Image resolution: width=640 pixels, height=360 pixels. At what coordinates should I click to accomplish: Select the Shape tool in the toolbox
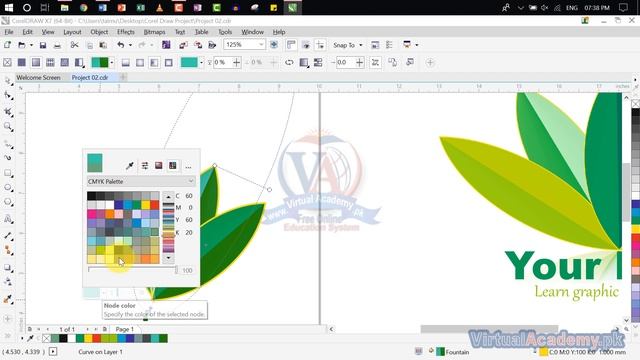tap(8, 96)
